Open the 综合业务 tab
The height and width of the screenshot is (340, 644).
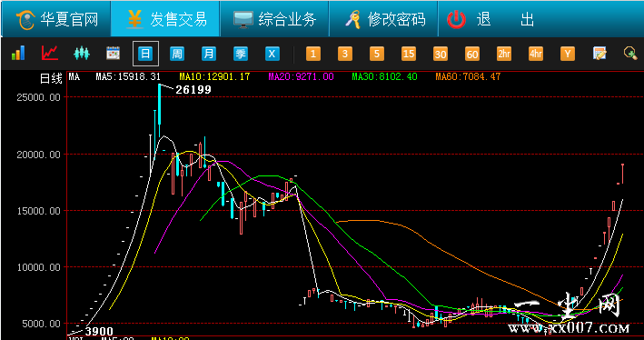[274, 19]
